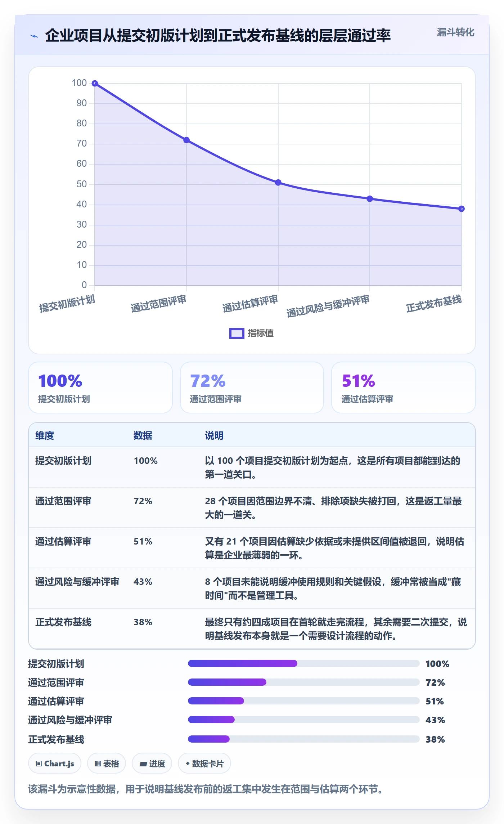504x824 pixels.
Task: Click the 提交初版计划 progress bar
Action: pyautogui.click(x=304, y=663)
